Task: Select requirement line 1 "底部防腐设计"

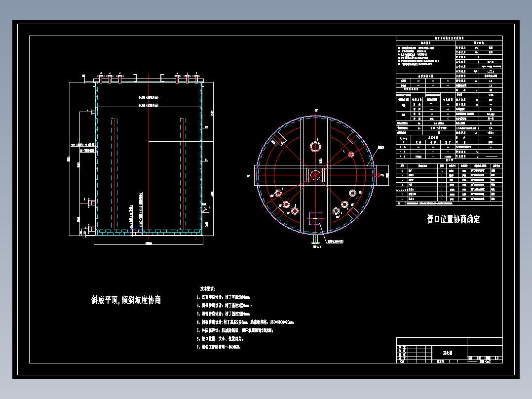Action: (x=223, y=297)
